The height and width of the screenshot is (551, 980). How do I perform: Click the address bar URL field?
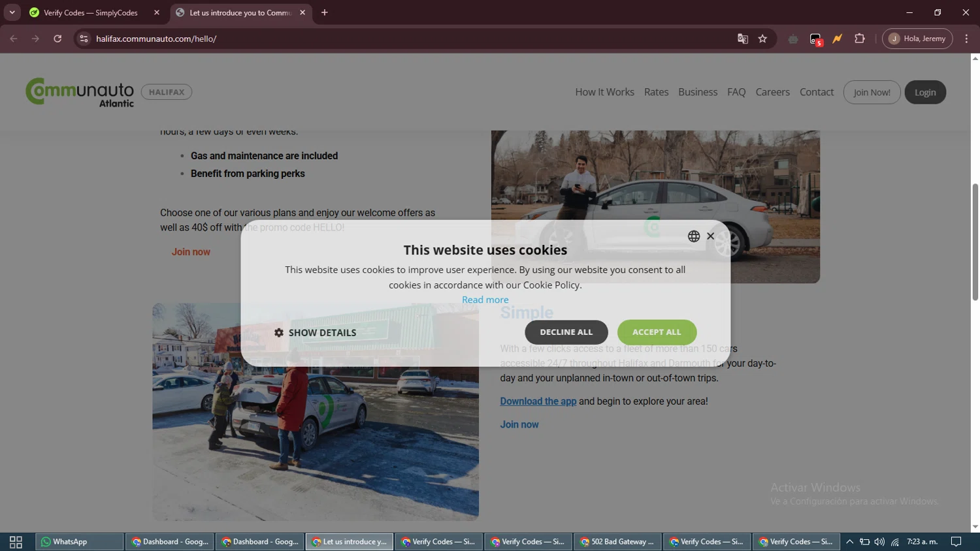pyautogui.click(x=412, y=39)
